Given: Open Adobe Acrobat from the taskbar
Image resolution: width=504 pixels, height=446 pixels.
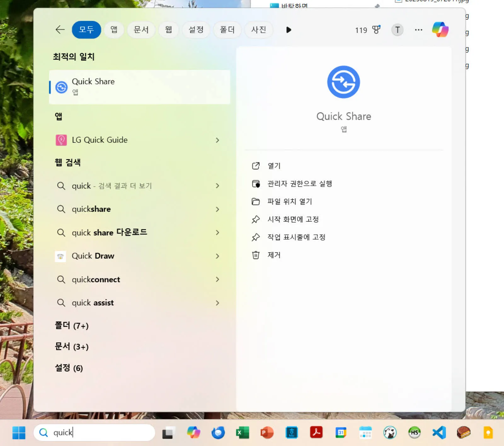Looking at the screenshot, I should pos(316,432).
